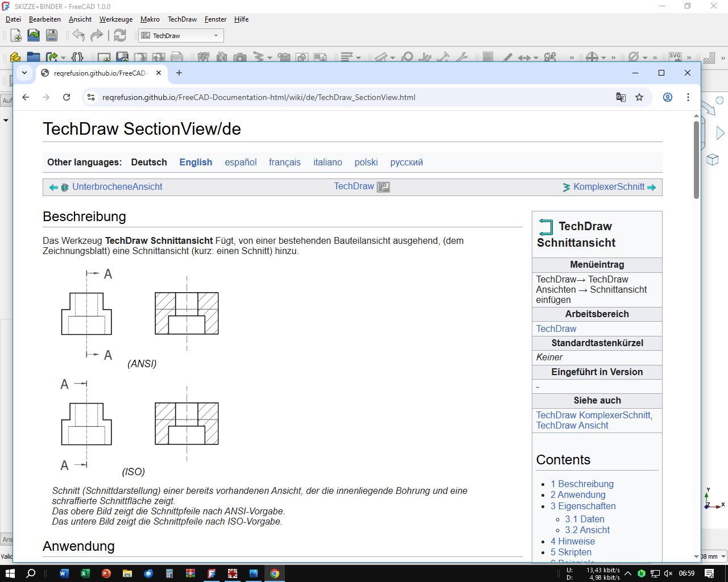This screenshot has width=728, height=582.
Task: Open TechDraw Ansicht link under Siehe auch
Action: click(572, 425)
